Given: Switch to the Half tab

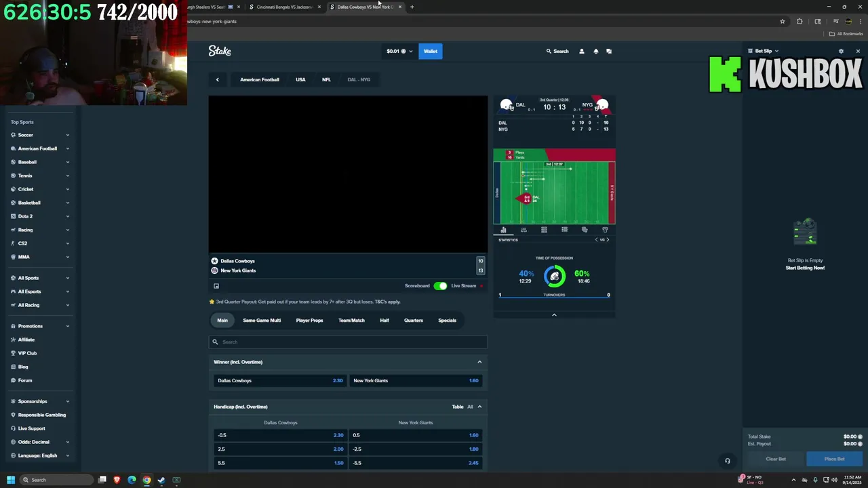Looking at the screenshot, I should (384, 321).
